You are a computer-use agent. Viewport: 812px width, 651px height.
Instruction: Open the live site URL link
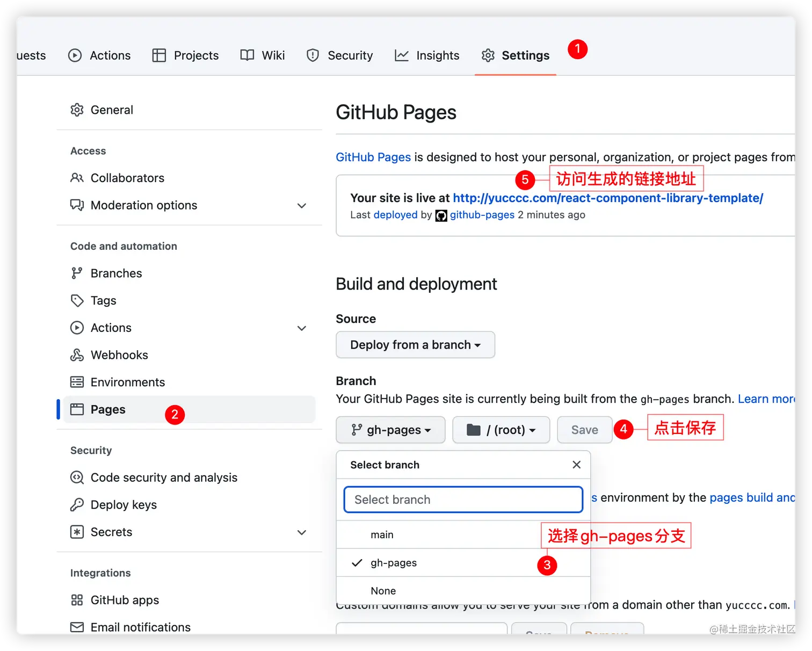point(608,198)
